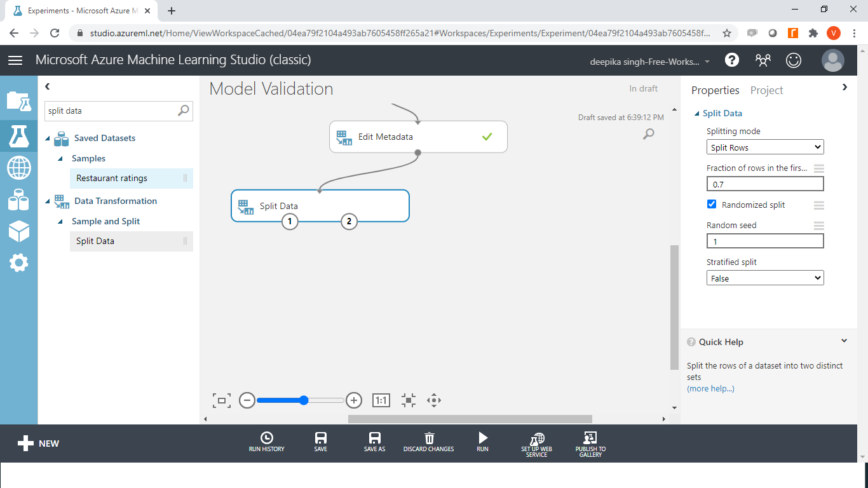868x488 pixels.
Task: Open the user account avatar
Action: 832,60
